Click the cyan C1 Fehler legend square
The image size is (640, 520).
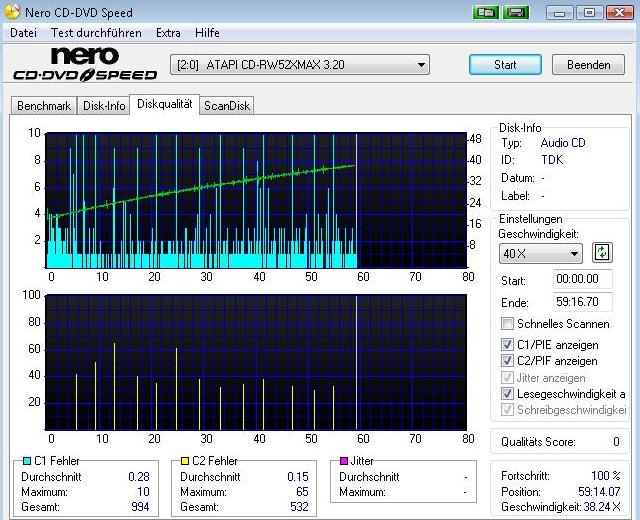pos(26,461)
